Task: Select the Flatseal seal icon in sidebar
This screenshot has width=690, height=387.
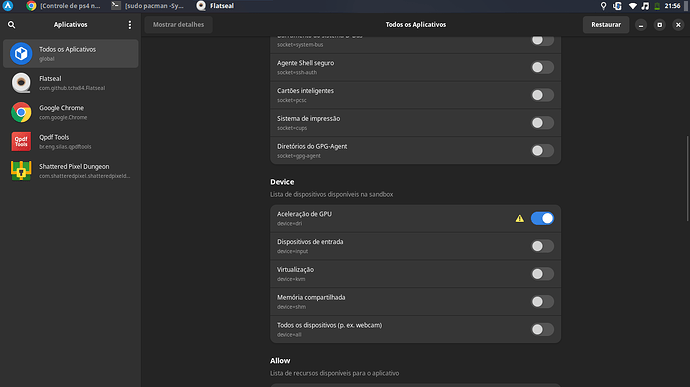Action: pyautogui.click(x=21, y=83)
